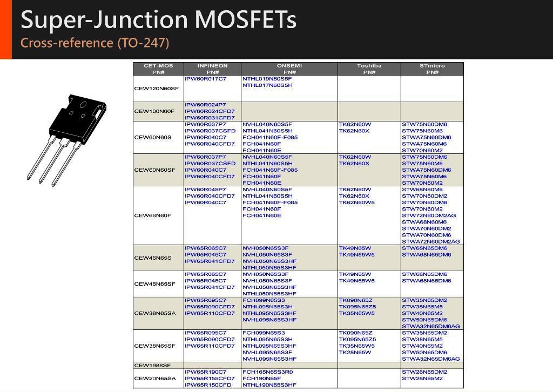Click the CEW20N65SA row label
The height and width of the screenshot is (392, 553).
tap(155, 379)
